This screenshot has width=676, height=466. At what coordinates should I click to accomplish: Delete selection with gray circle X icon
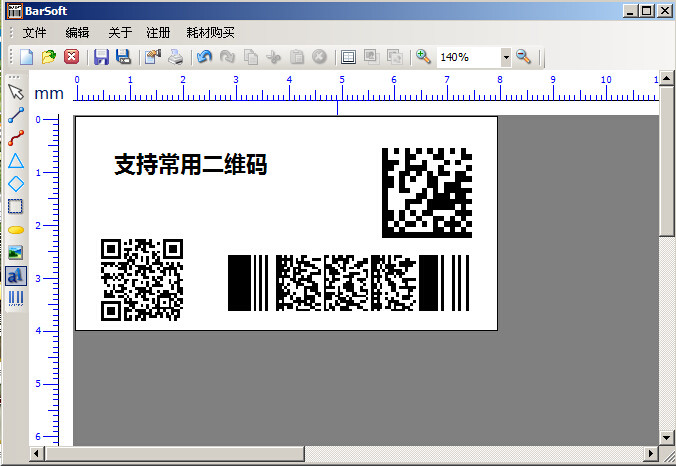(x=319, y=57)
